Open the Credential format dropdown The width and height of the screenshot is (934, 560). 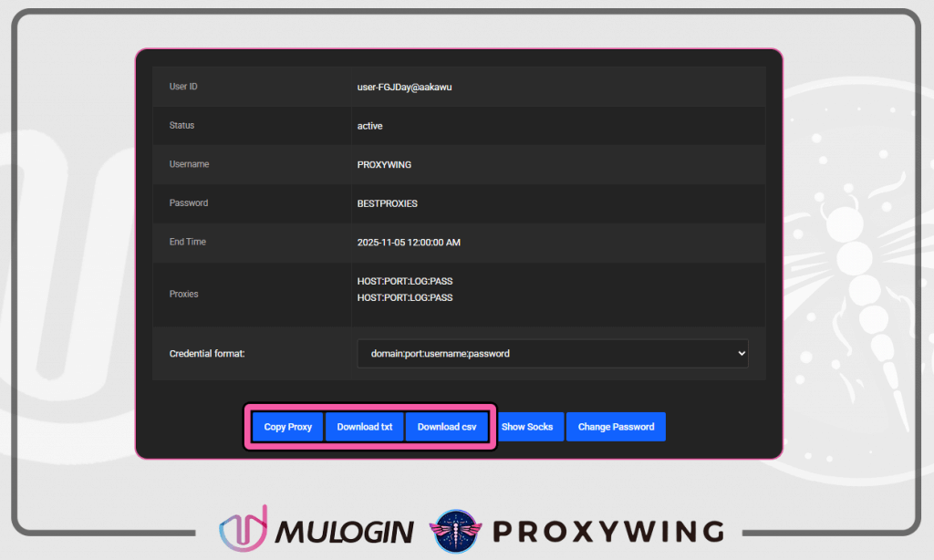click(553, 353)
